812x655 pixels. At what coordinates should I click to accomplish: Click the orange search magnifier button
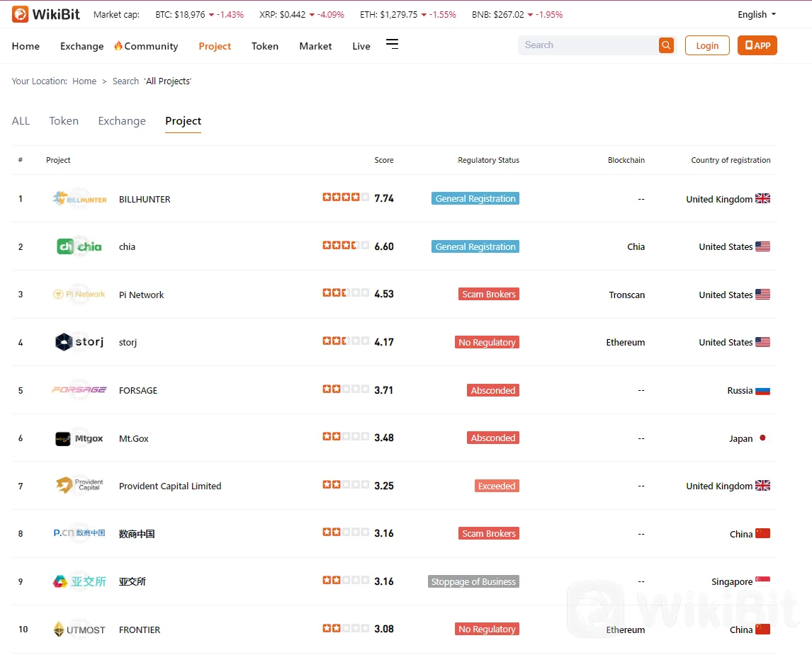[x=666, y=45]
